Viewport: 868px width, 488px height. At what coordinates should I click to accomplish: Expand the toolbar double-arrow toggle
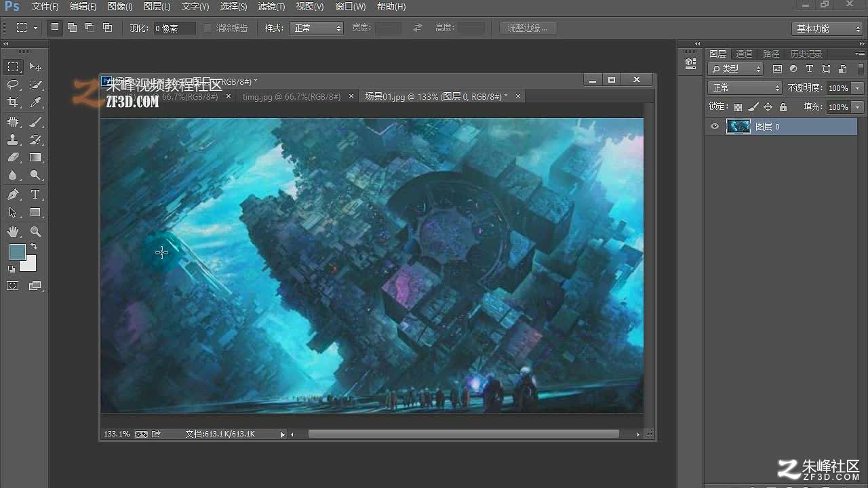pos(6,43)
